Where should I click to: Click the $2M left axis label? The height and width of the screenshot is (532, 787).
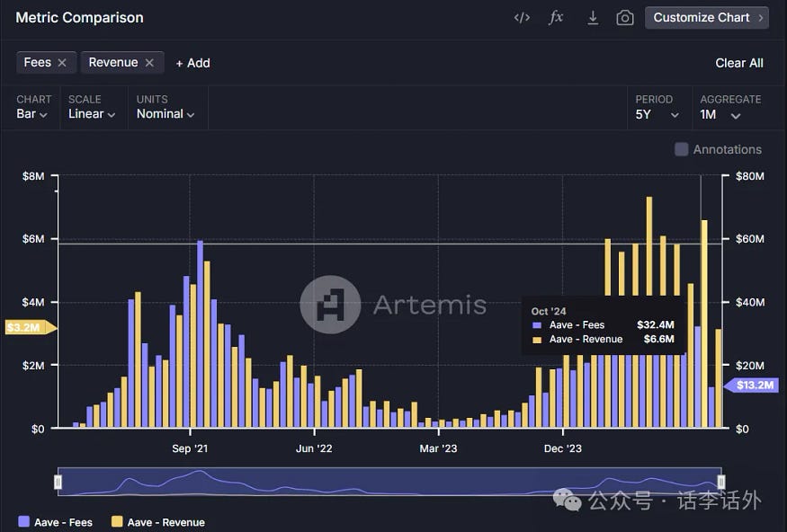point(33,366)
